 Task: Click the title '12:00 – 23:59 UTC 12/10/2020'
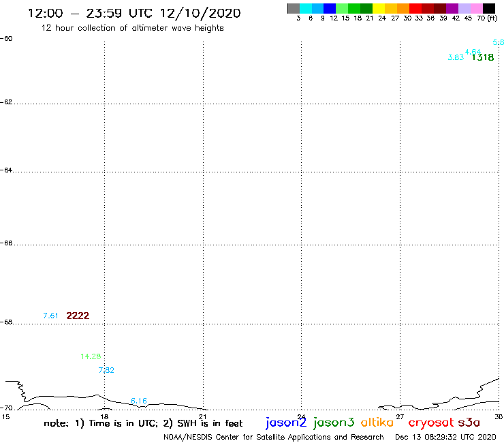click(x=134, y=13)
